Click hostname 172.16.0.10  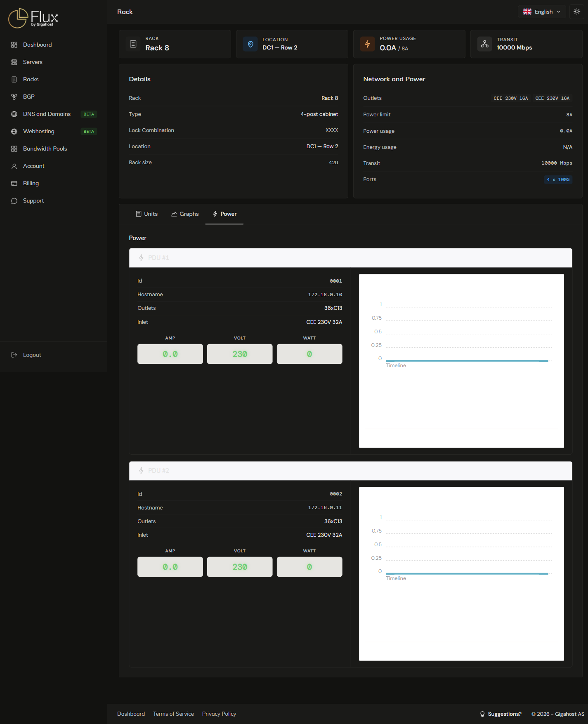(x=325, y=295)
